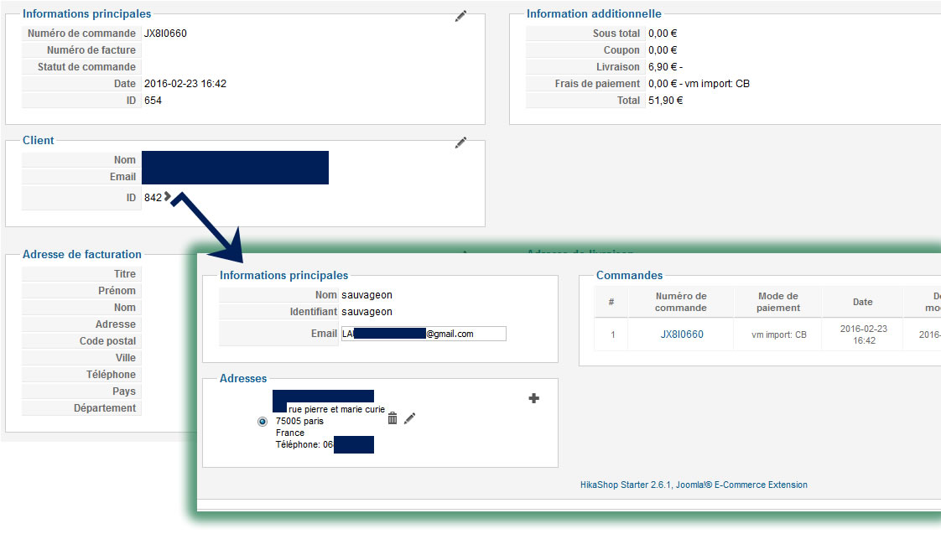Select the client ID value 842
Screen dimensions: 941x560
pos(153,197)
